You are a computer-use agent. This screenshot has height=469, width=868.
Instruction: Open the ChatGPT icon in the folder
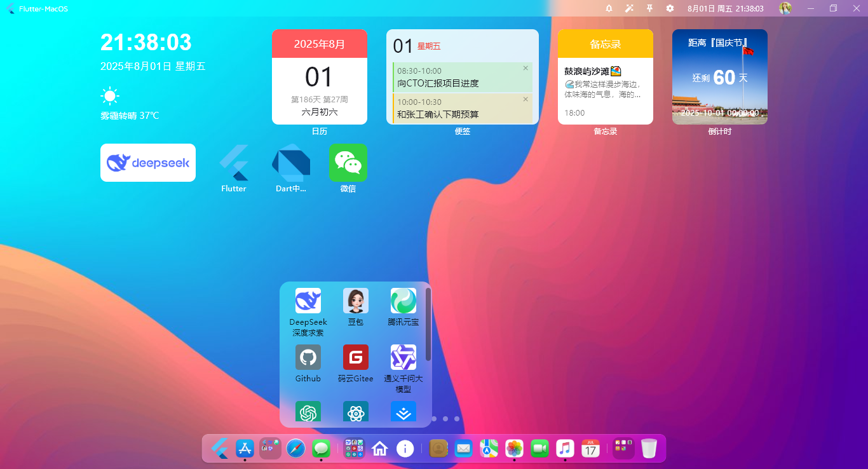pyautogui.click(x=308, y=412)
